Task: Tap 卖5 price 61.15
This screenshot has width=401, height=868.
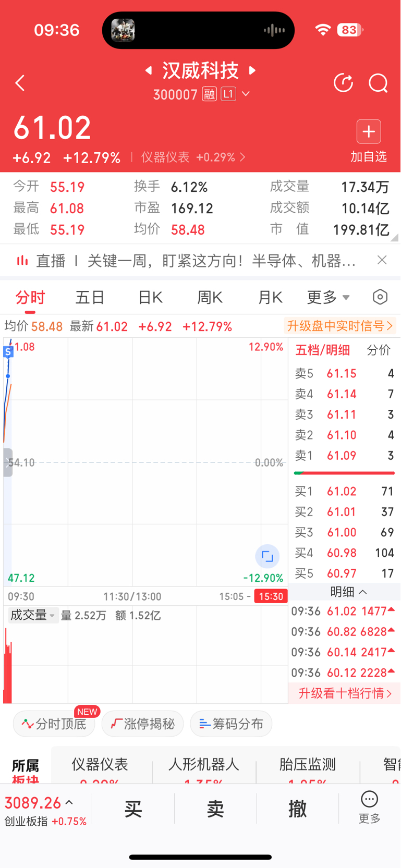Action: 342,374
